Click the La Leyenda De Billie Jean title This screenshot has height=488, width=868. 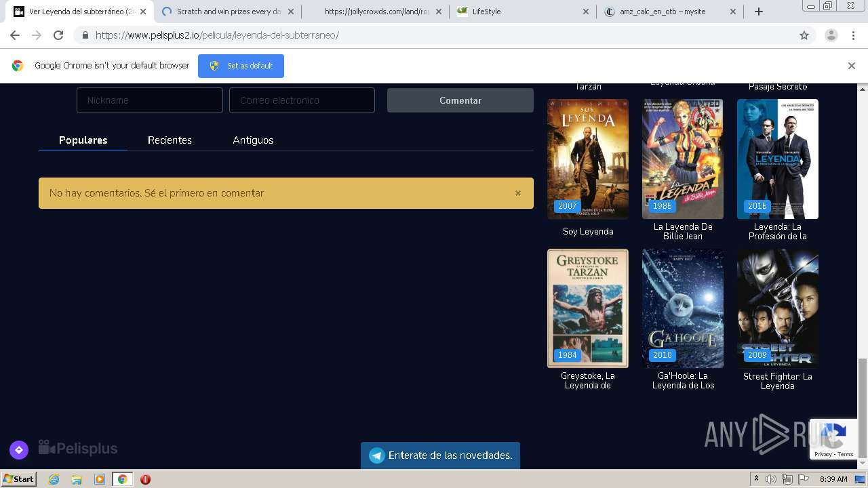tap(683, 232)
